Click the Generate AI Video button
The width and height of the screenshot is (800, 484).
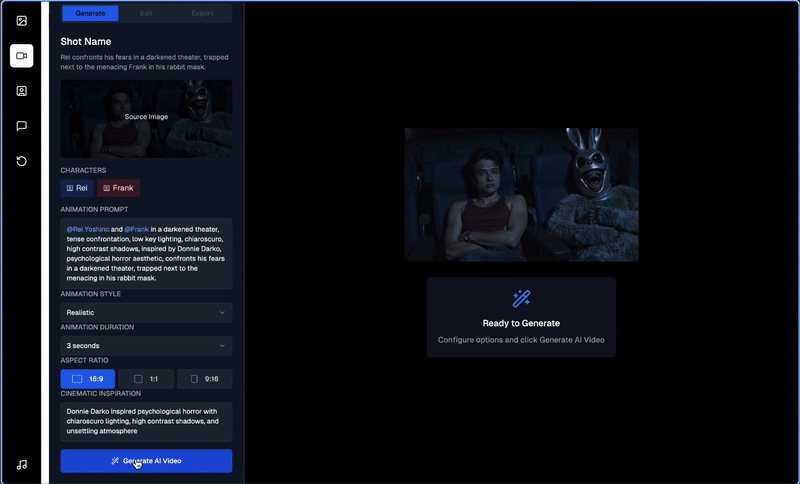tap(146, 461)
